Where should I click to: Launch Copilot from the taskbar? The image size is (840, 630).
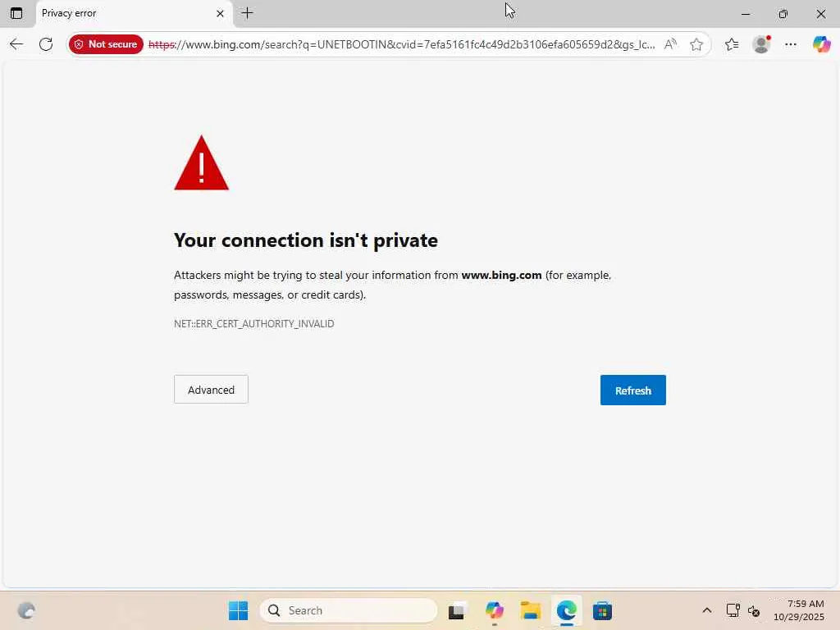(494, 610)
